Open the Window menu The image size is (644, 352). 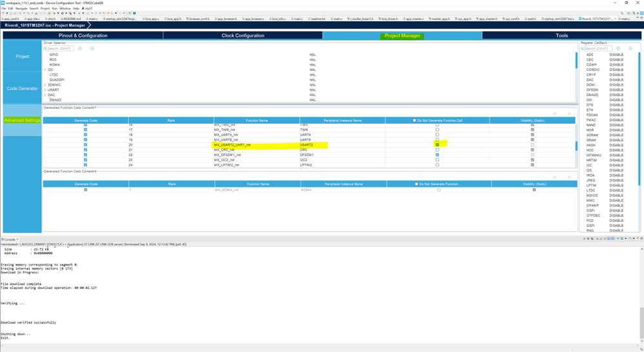click(x=65, y=8)
